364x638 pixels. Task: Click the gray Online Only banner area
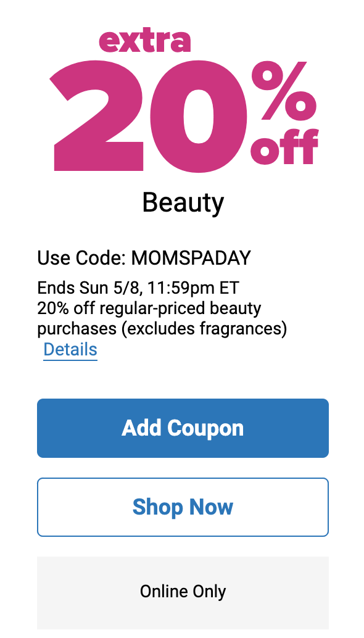[183, 593]
